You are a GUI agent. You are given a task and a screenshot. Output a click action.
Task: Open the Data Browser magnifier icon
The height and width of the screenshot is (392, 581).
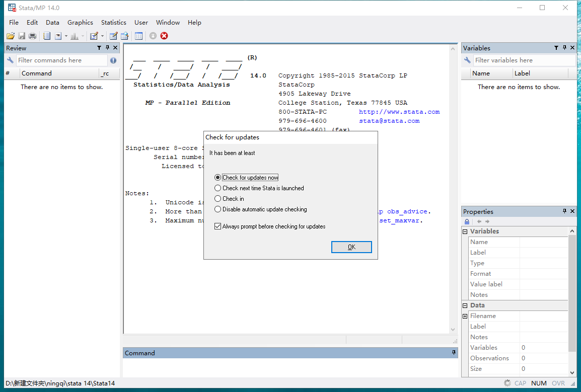coord(124,36)
